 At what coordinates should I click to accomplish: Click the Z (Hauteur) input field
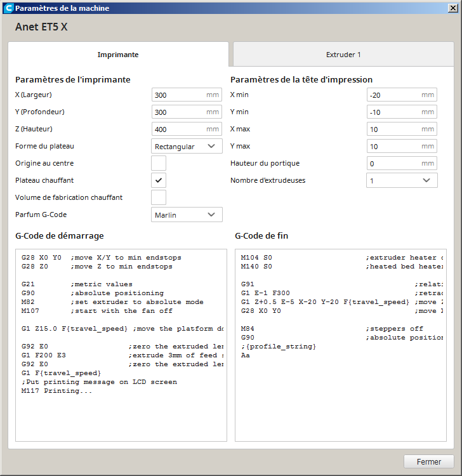(x=187, y=129)
